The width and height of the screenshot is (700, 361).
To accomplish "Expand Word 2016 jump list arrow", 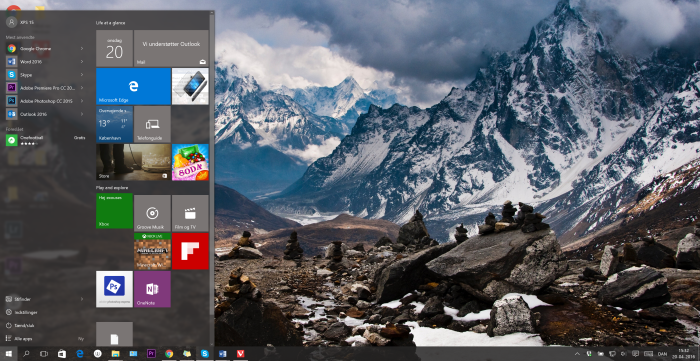I will (82, 62).
